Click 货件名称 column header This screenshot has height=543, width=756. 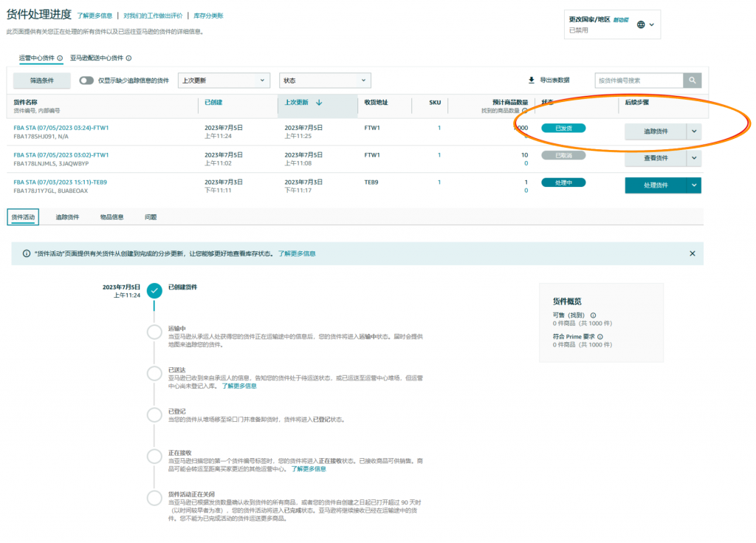click(x=26, y=103)
